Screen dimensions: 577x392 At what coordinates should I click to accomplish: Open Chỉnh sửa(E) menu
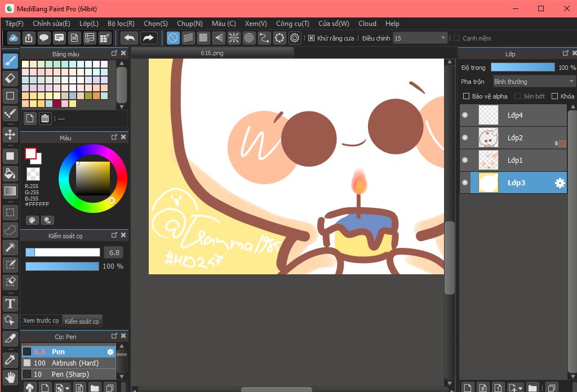pos(51,24)
